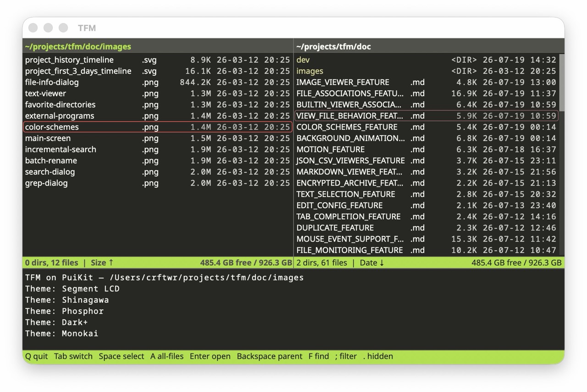
Task: Click BUILTIN_VIEWER_ASSOCIA… md row
Action: (x=426, y=105)
